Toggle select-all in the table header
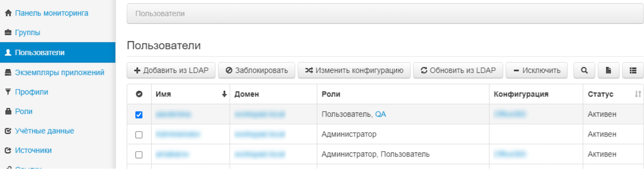 pos(139,94)
